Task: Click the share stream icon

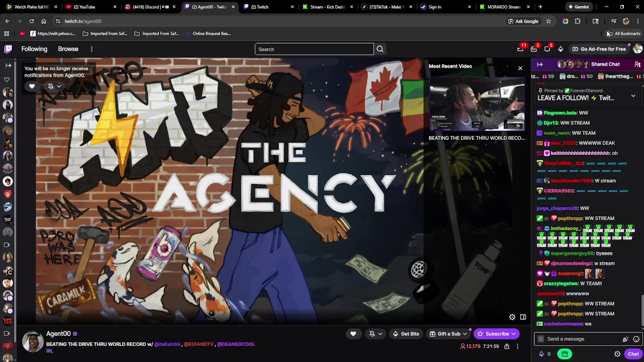Action: 507,346
